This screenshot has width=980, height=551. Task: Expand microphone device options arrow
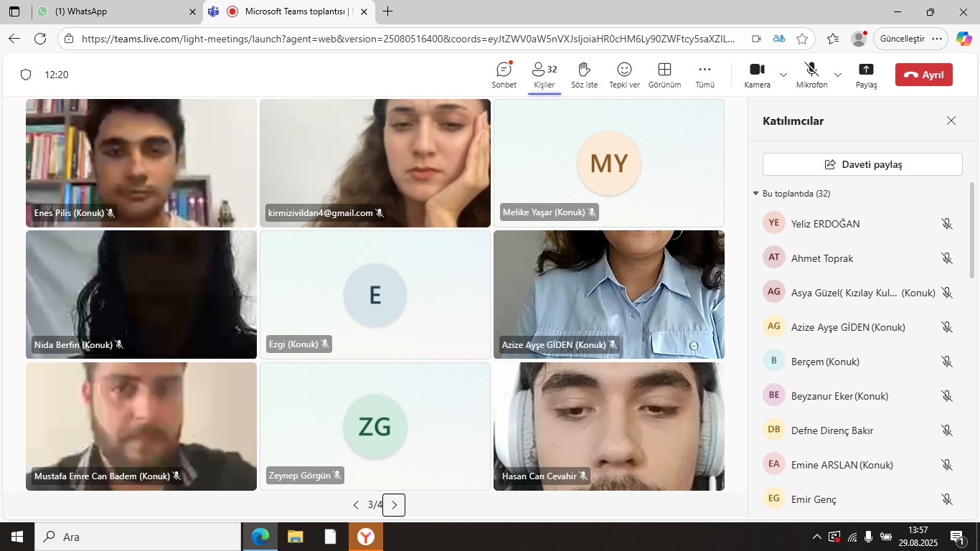(x=837, y=75)
